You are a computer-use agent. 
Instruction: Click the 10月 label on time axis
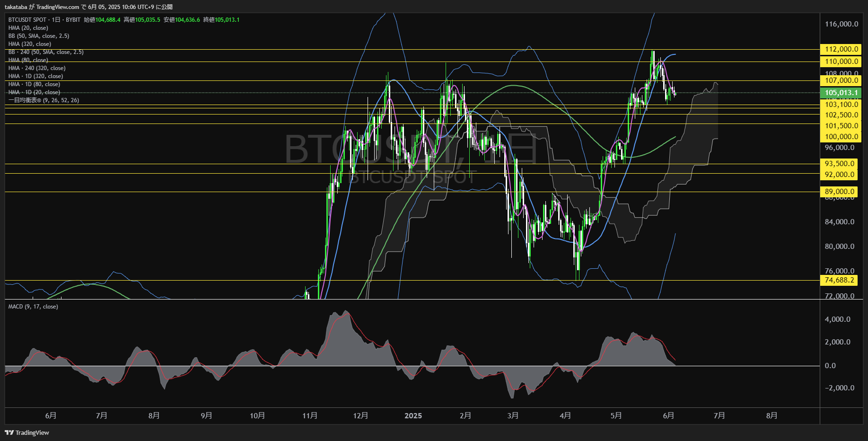[x=257, y=415]
